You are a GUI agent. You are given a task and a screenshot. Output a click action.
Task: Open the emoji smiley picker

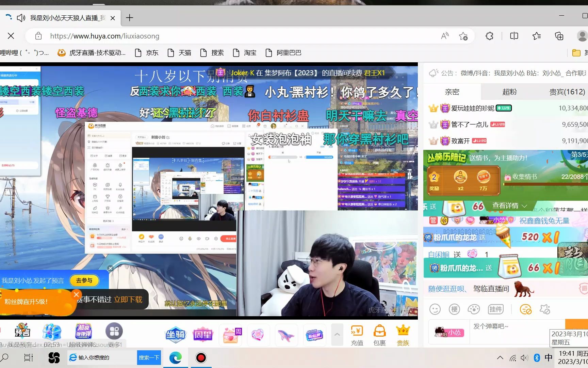435,309
